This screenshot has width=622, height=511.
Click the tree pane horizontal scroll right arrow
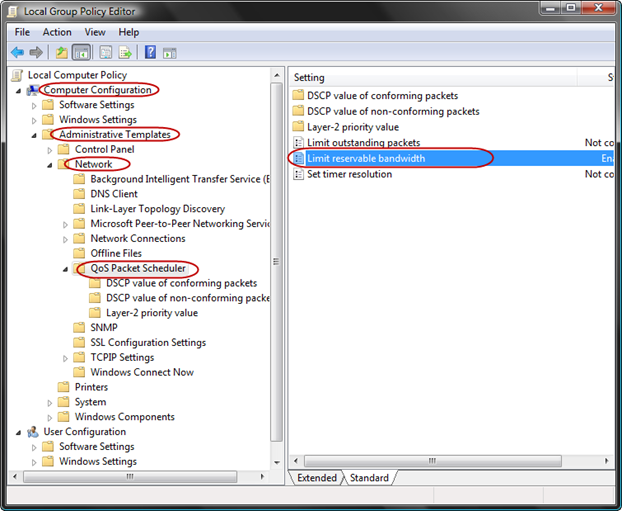point(262,476)
